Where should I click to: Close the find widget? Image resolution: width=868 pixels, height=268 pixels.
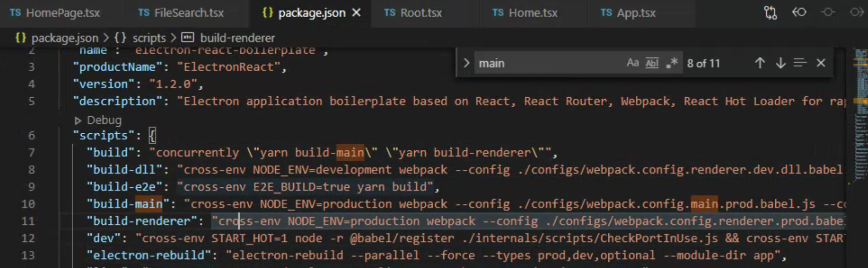click(821, 63)
